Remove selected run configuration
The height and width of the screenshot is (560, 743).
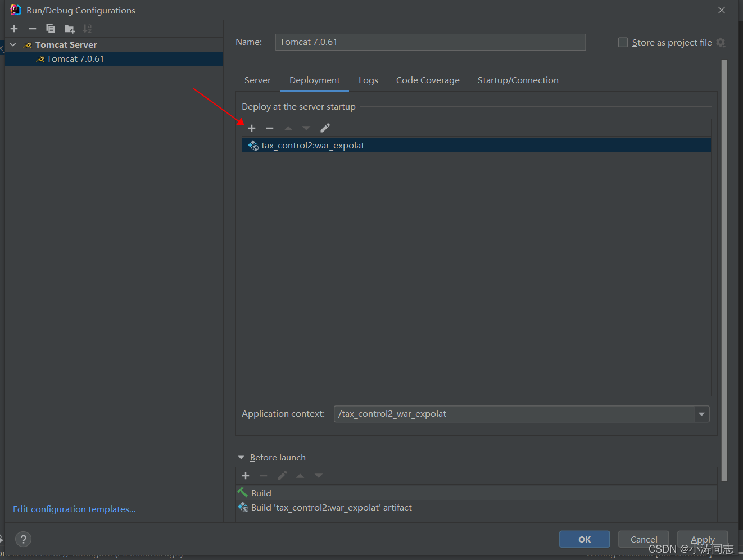(33, 29)
